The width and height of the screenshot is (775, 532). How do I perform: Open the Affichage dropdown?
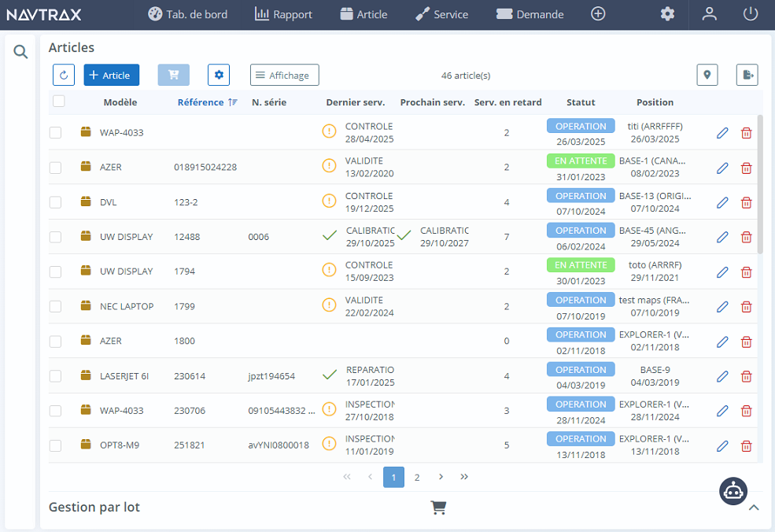[x=284, y=75]
